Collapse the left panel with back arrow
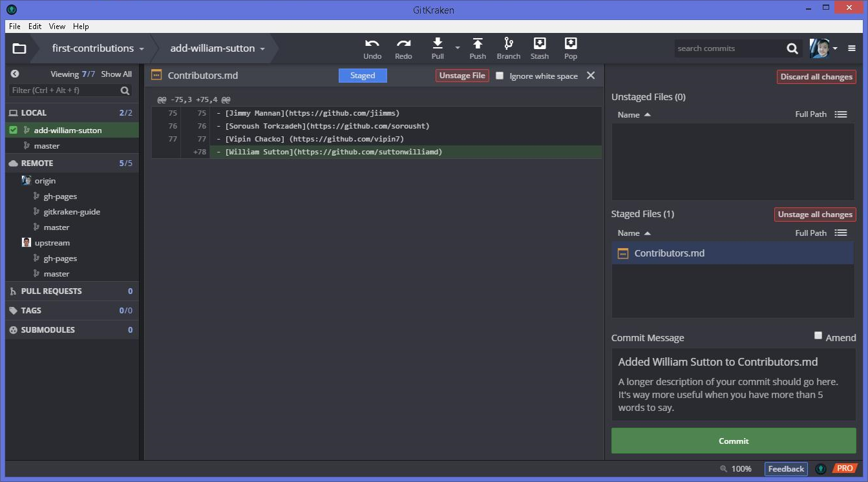This screenshot has width=868, height=482. coord(15,74)
